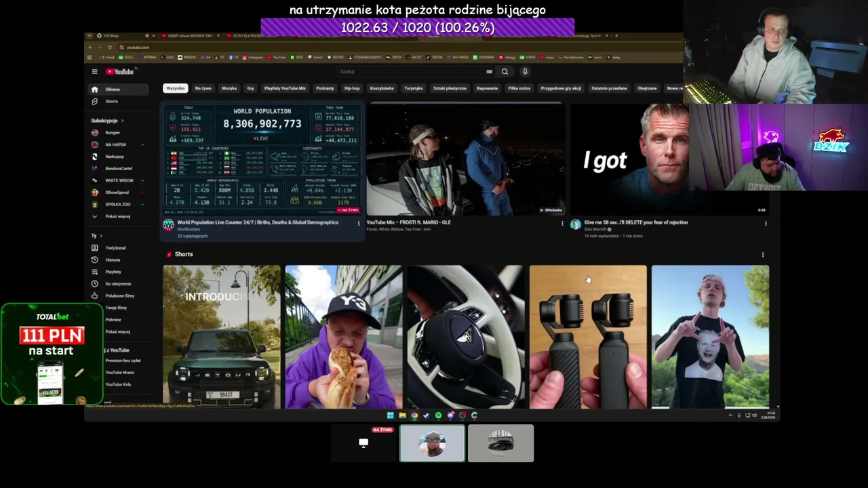868x488 pixels.
Task: Open options menu for YouTube Mix FROSTI
Action: coord(562,223)
